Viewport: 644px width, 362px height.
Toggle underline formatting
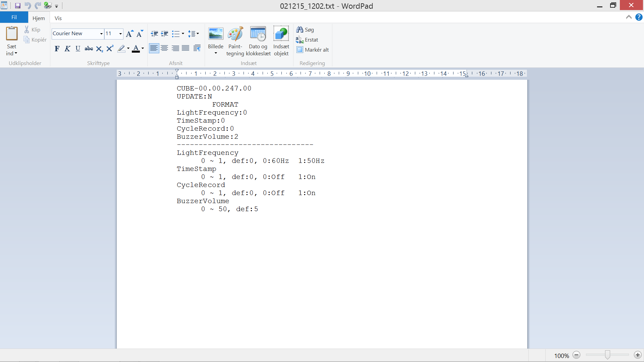tap(78, 49)
